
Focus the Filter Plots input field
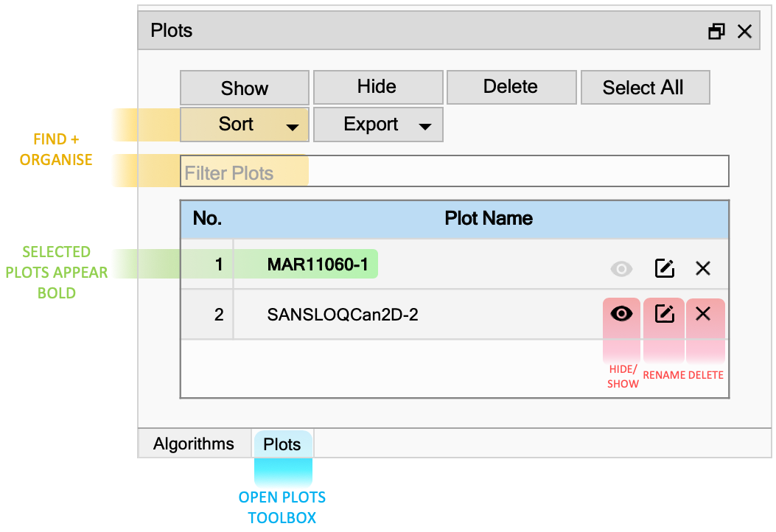[454, 171]
